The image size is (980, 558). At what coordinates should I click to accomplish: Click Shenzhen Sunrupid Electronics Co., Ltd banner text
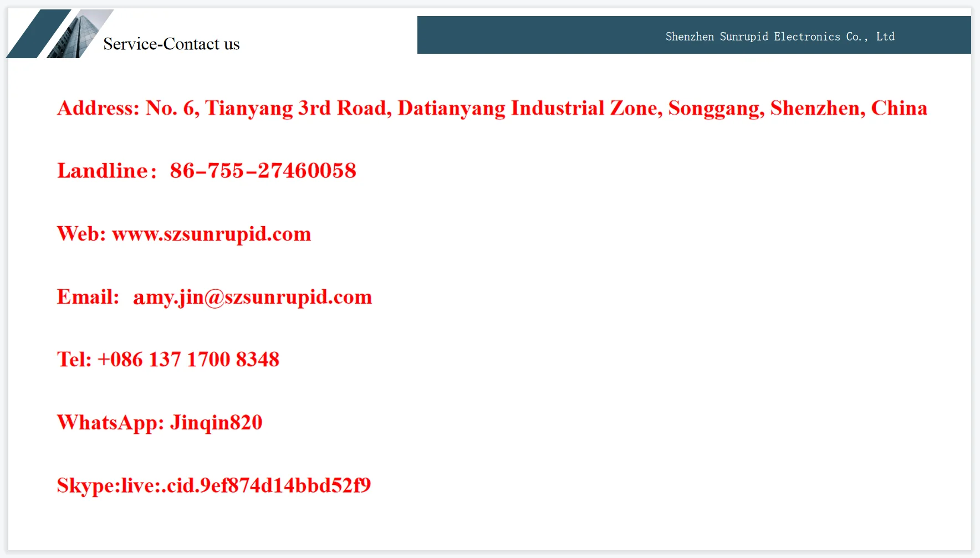(780, 37)
